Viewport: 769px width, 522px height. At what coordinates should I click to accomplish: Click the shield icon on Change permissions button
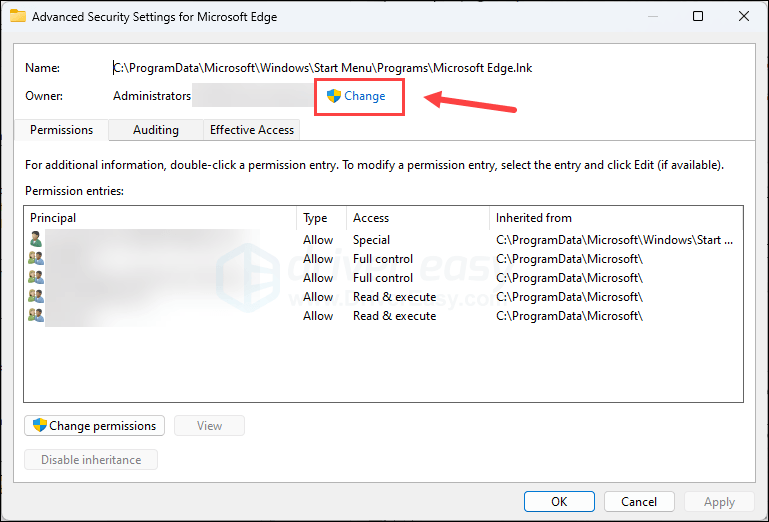click(40, 425)
